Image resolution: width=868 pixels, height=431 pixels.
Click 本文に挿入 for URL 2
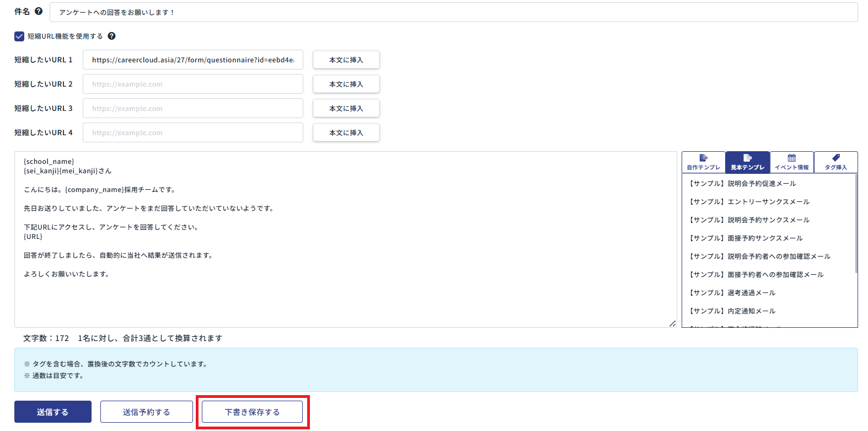(x=346, y=84)
